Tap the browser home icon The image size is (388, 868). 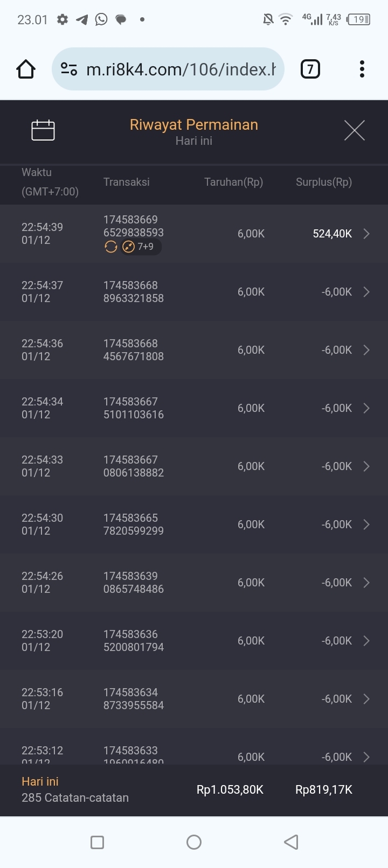click(x=26, y=69)
